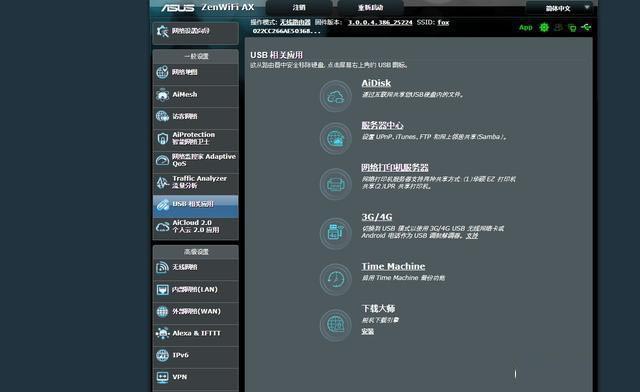Click the green network status icon beside USB
Screen dimensions: 640x392
pos(572,27)
